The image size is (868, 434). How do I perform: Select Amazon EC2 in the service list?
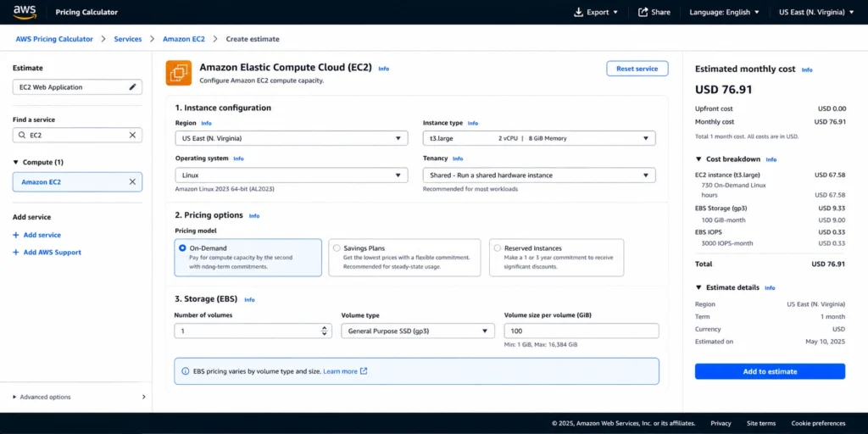[x=77, y=181]
